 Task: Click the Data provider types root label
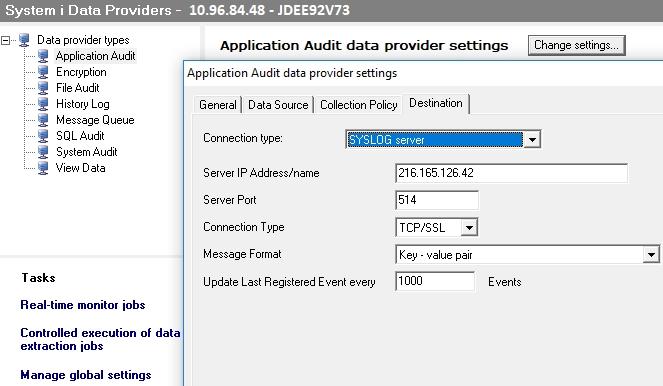tap(83, 40)
